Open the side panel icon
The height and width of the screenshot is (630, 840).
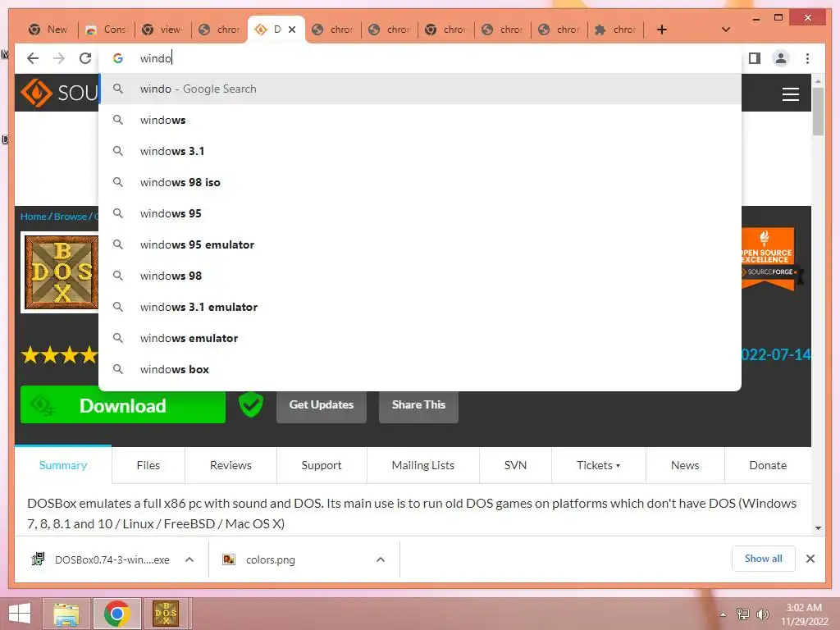pyautogui.click(x=755, y=58)
